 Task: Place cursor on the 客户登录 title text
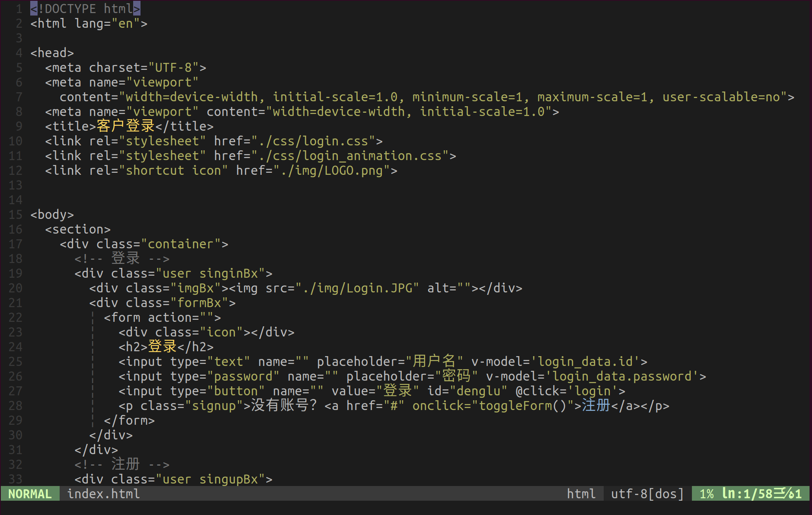pos(125,126)
